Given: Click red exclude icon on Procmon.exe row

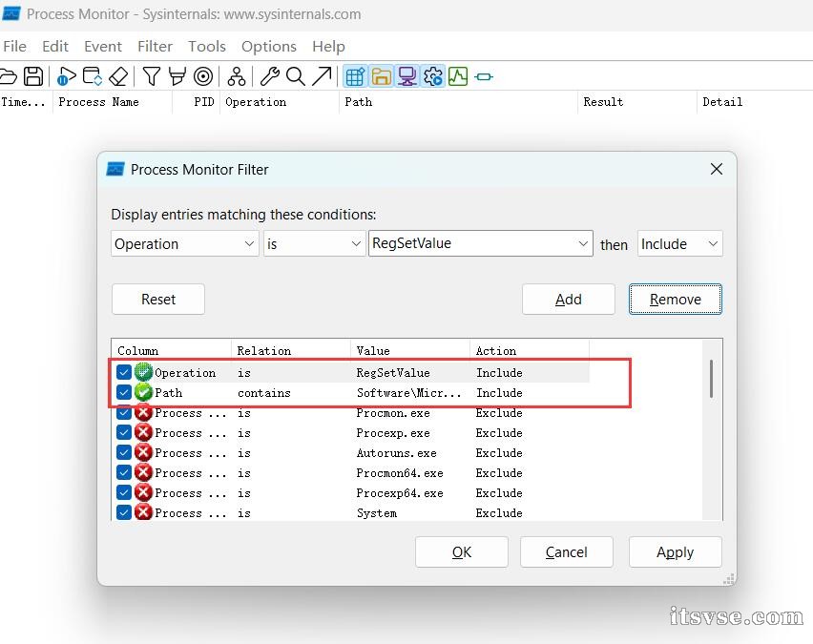Looking at the screenshot, I should 144,413.
